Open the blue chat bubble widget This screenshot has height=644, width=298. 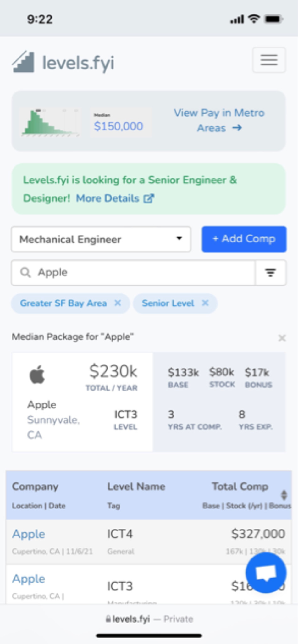[266, 573]
